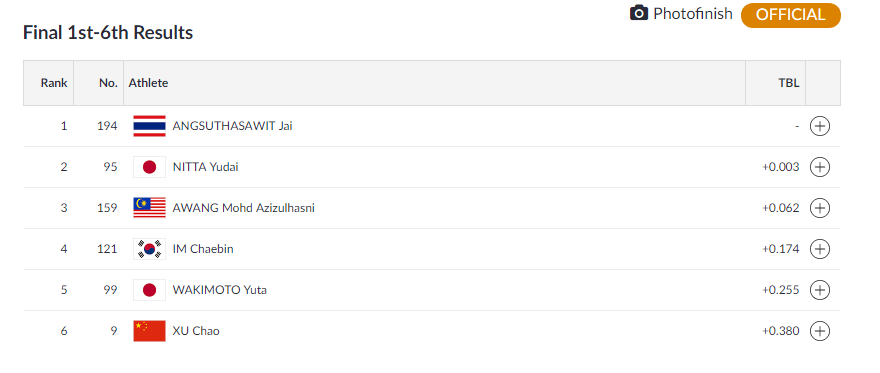Click the Thailand flag icon

149,126
